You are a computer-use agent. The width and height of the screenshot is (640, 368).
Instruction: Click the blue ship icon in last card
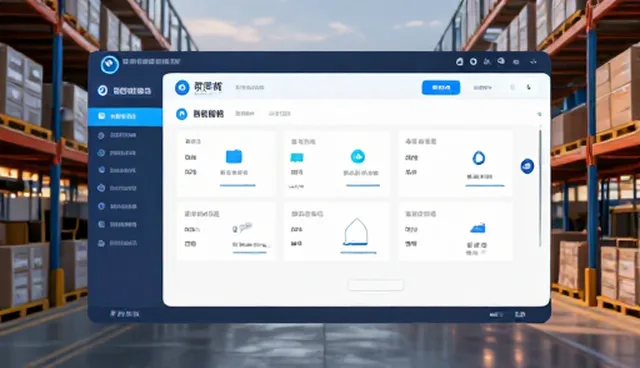click(x=478, y=228)
